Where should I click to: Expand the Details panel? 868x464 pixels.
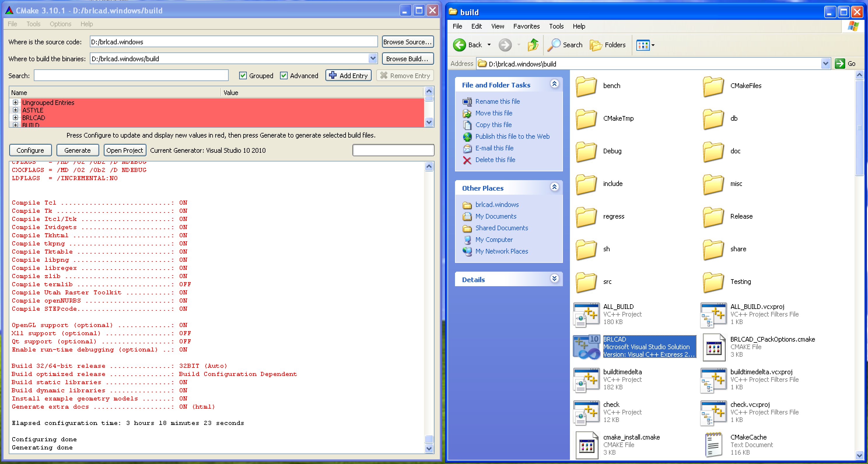[x=554, y=278]
